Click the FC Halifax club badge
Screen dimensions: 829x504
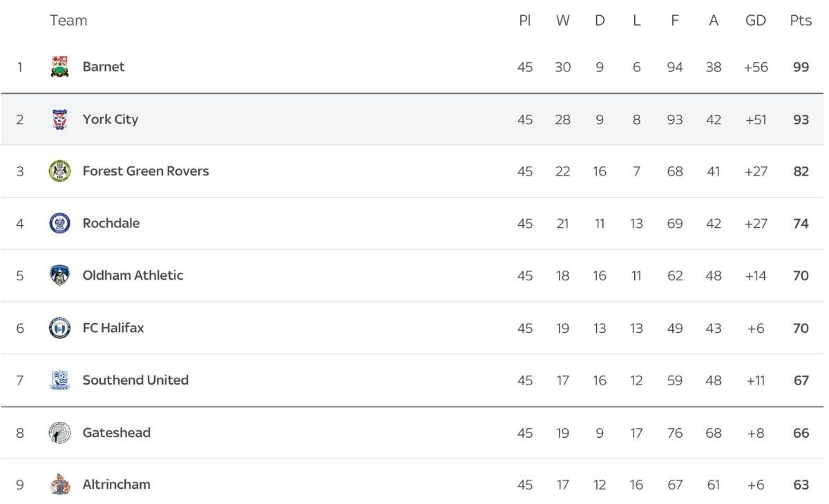click(60, 328)
